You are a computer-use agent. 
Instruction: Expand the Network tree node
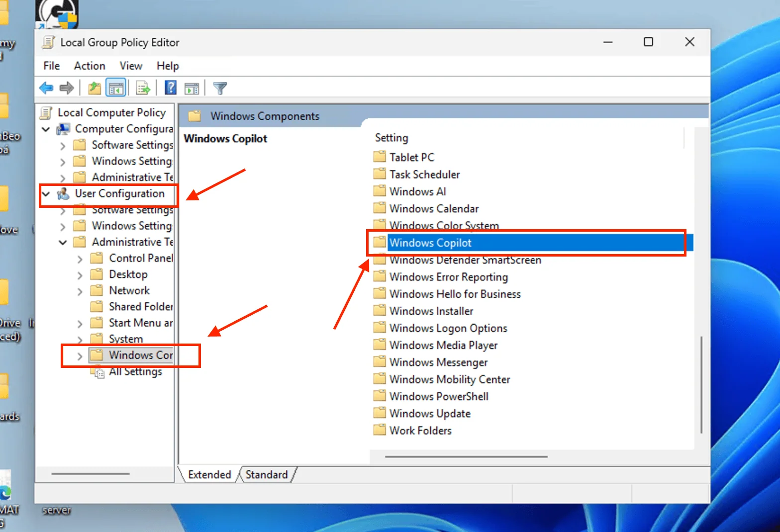(80, 291)
